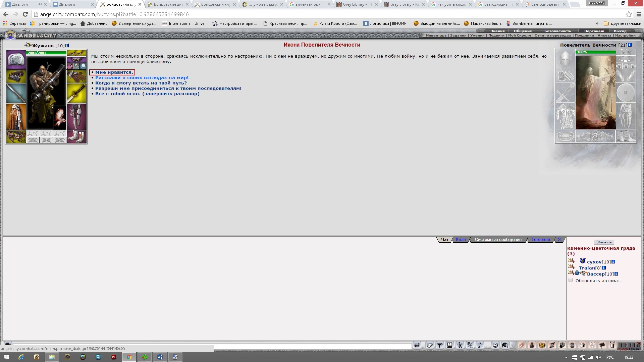
Task: Open the necklace amulet slot
Action: (x=76, y=60)
